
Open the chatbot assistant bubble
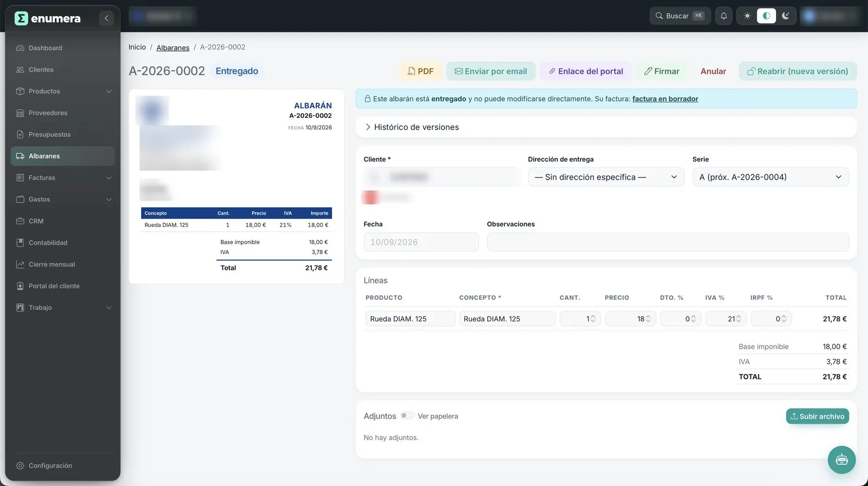tap(841, 460)
